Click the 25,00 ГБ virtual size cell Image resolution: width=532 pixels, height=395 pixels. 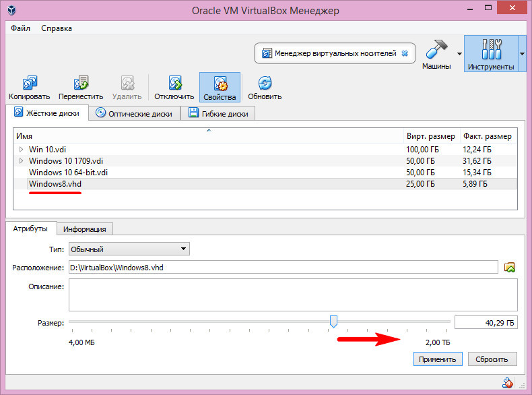point(420,184)
